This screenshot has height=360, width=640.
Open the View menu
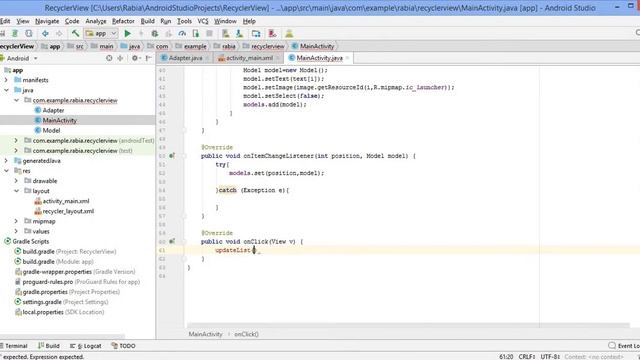[x=22, y=21]
